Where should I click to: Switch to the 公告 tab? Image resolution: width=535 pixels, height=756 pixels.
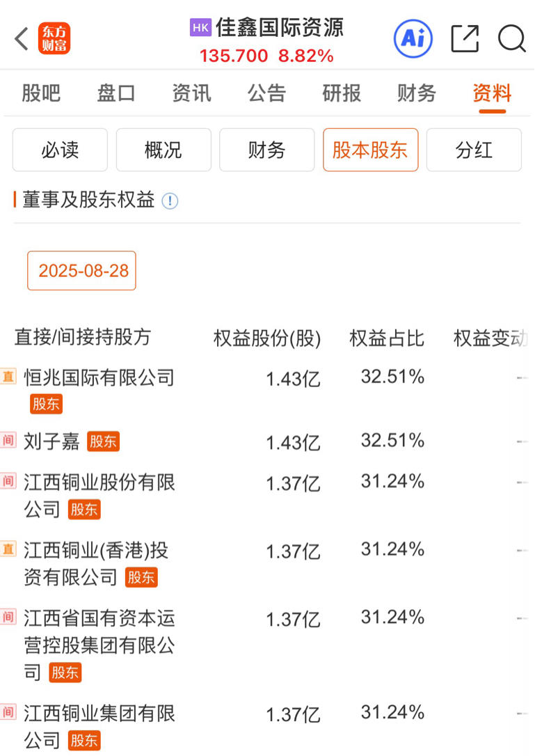pyautogui.click(x=266, y=93)
